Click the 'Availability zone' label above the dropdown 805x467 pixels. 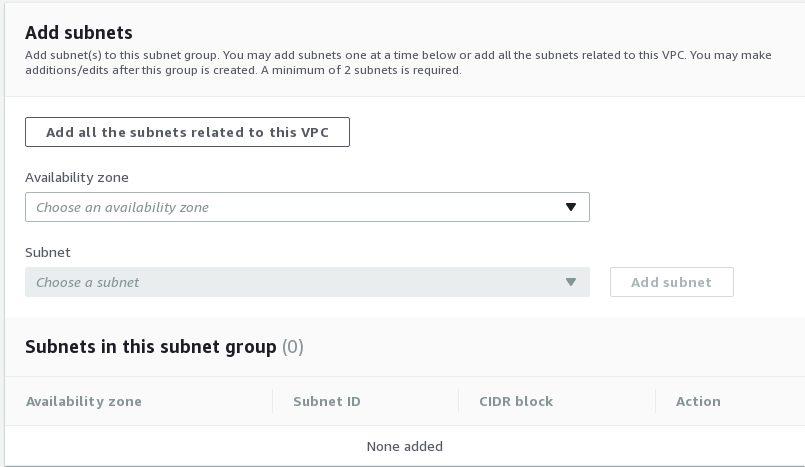coord(77,177)
